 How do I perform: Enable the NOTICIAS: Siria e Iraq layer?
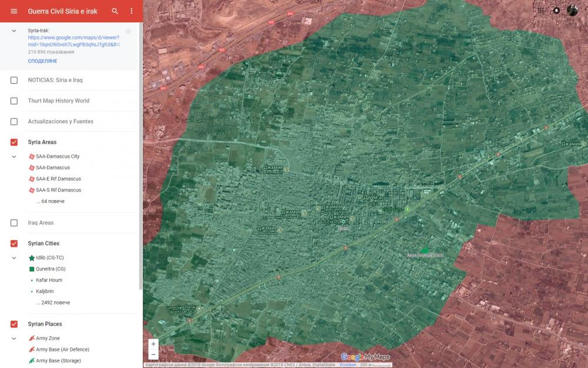click(14, 80)
